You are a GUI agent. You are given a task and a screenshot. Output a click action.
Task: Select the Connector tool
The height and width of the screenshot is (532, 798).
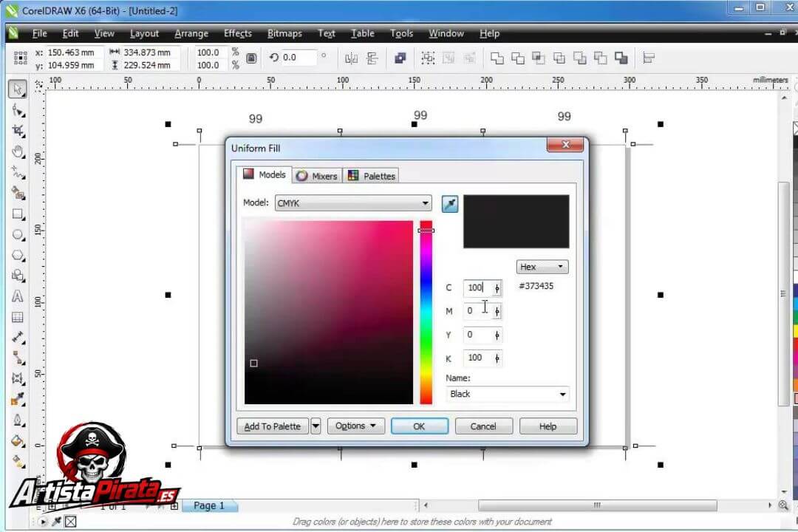pos(18,358)
